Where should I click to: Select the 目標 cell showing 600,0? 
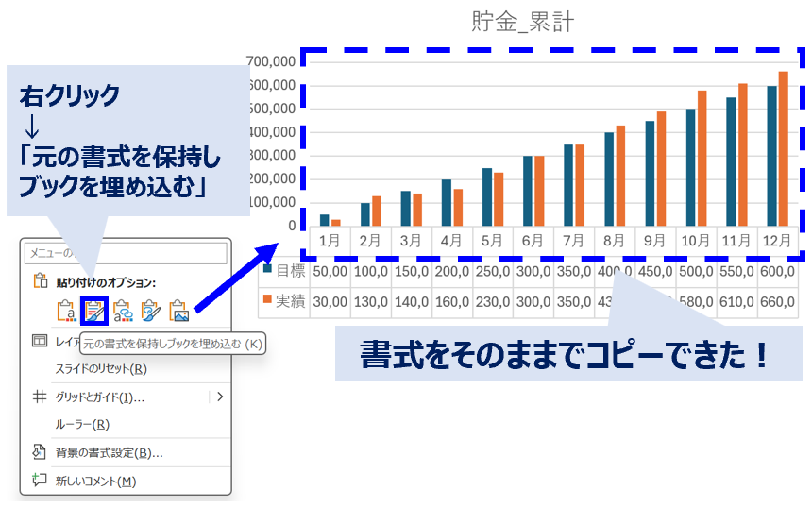(777, 271)
